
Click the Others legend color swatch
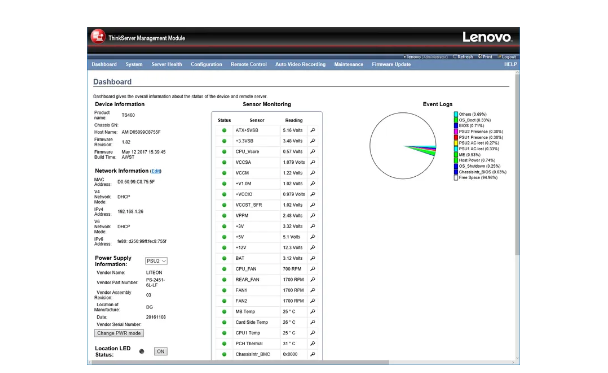456,114
